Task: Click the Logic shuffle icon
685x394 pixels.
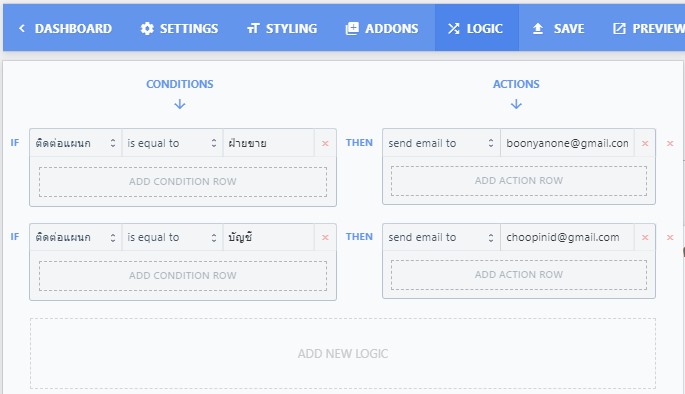Action: pos(453,29)
